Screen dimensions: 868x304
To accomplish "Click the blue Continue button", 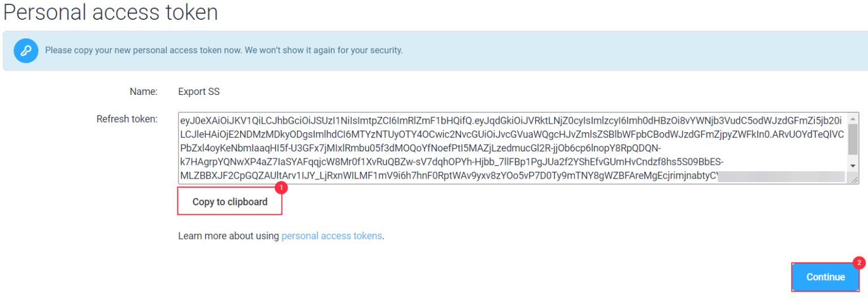I will pos(825,277).
